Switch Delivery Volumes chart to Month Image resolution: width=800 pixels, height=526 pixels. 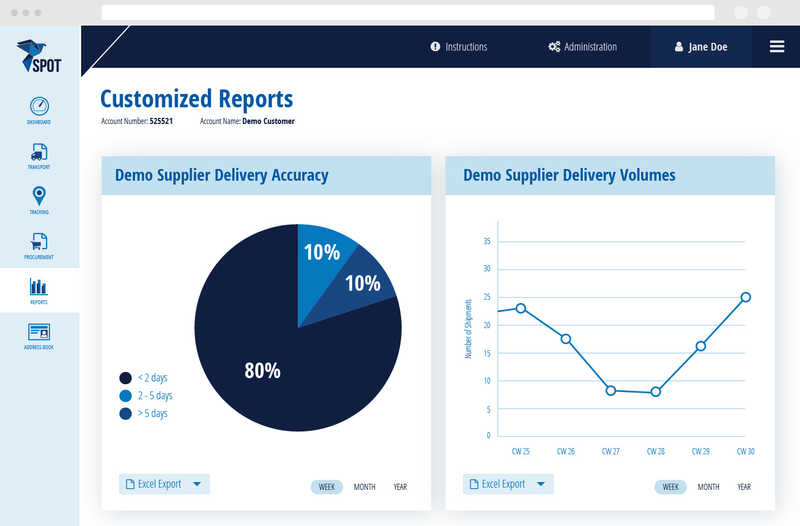click(x=708, y=487)
